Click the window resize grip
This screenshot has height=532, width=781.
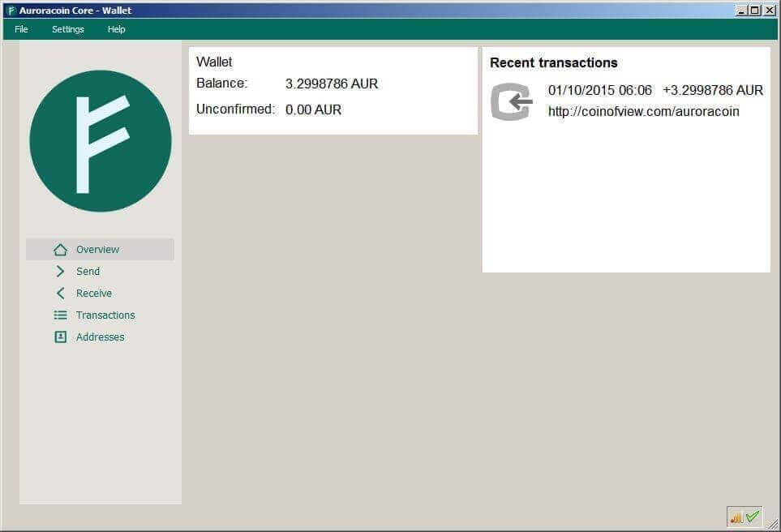(x=773, y=524)
